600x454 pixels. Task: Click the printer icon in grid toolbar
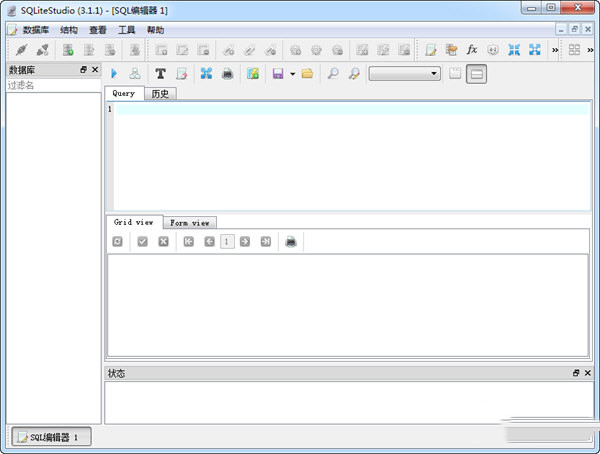click(291, 242)
